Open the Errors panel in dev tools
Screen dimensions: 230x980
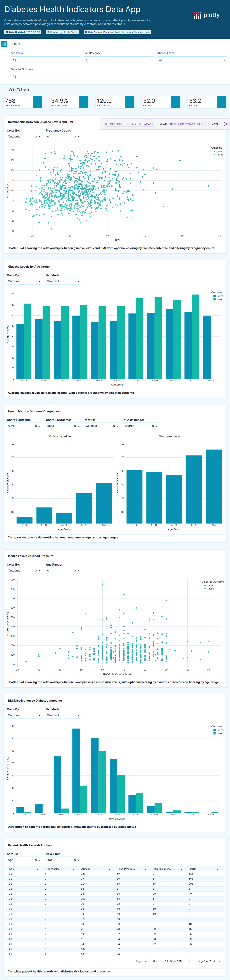pyautogui.click(x=130, y=124)
